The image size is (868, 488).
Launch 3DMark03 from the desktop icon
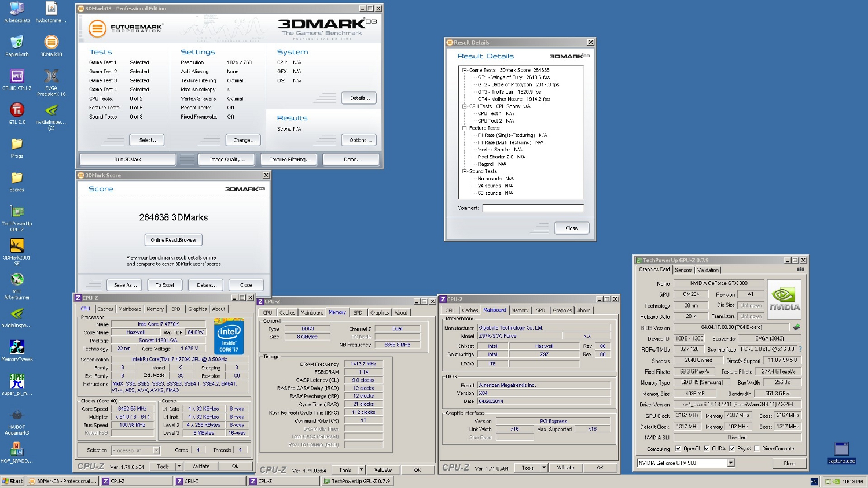click(51, 46)
